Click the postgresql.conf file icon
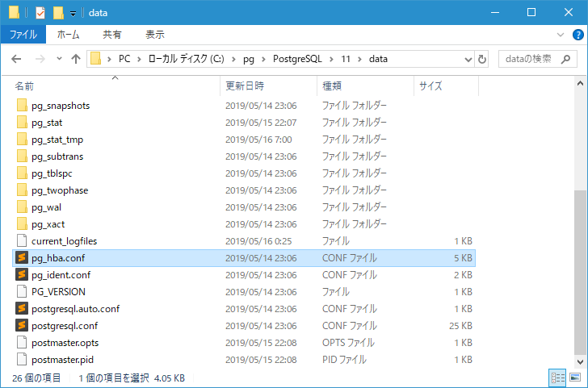588x388 pixels. click(22, 326)
